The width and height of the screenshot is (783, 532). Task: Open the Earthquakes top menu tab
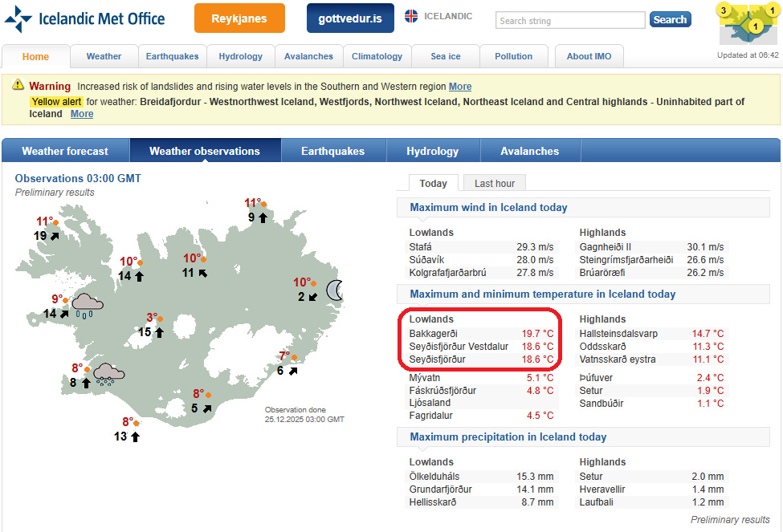[172, 56]
